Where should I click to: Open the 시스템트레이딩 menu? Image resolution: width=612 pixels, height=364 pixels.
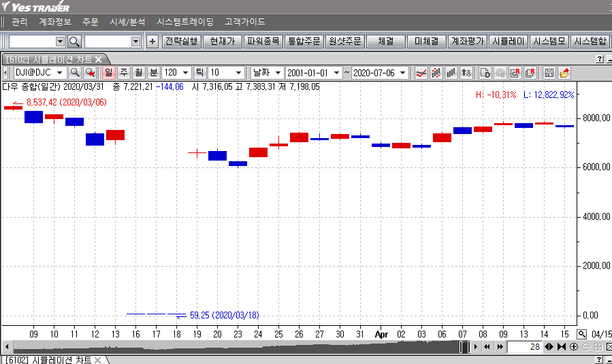pyautogui.click(x=184, y=22)
